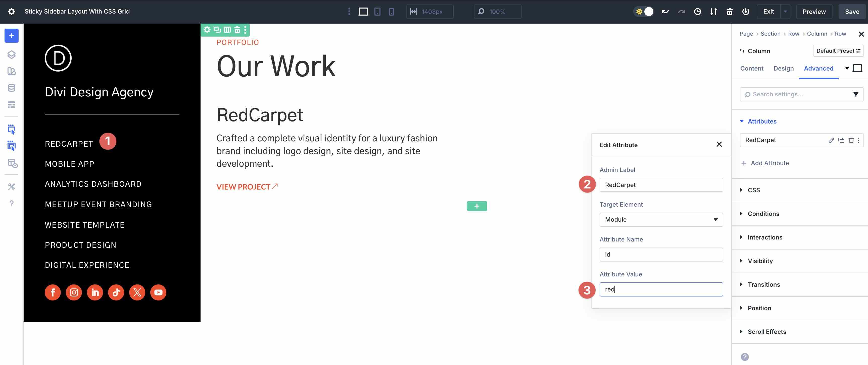Viewport: 868px width, 365px height.
Task: Save the page
Action: 851,11
